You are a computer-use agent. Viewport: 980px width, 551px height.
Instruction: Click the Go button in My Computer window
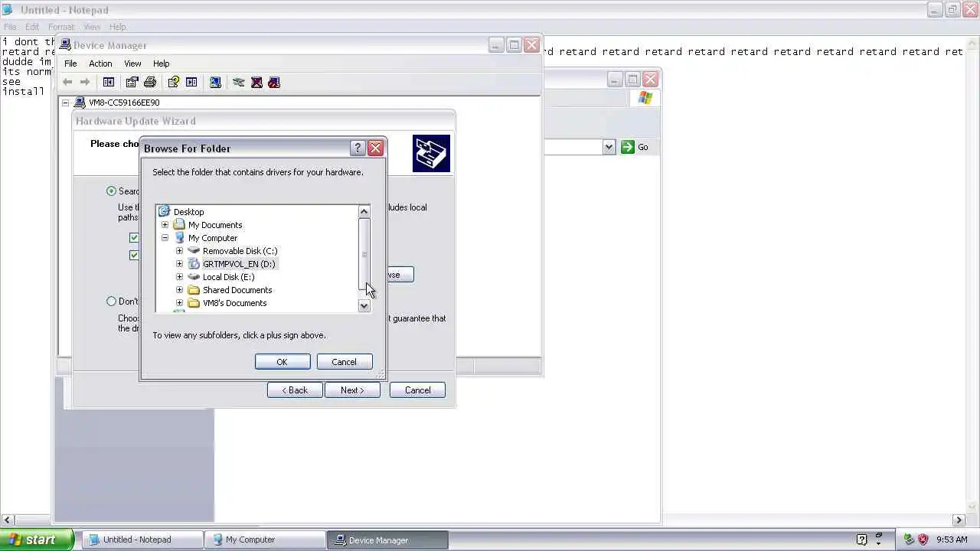635,147
